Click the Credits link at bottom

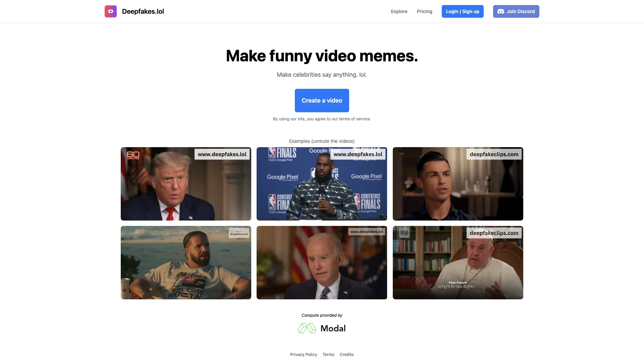tap(346, 354)
